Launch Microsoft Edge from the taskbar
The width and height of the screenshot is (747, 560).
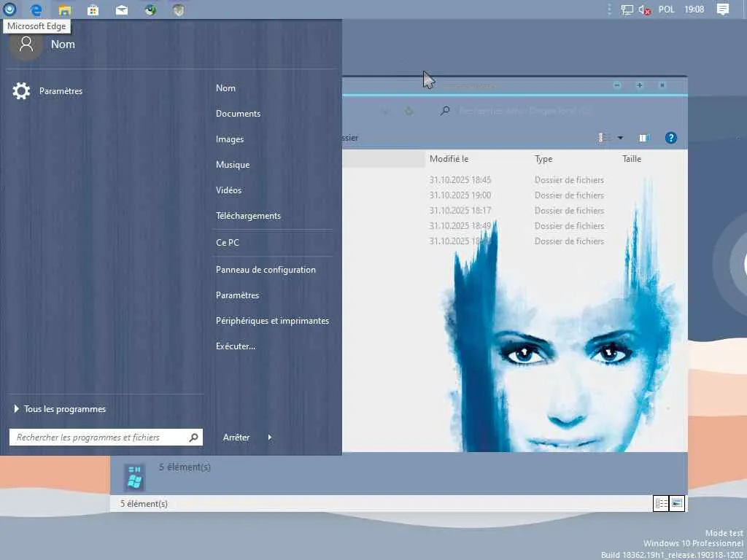36,9
